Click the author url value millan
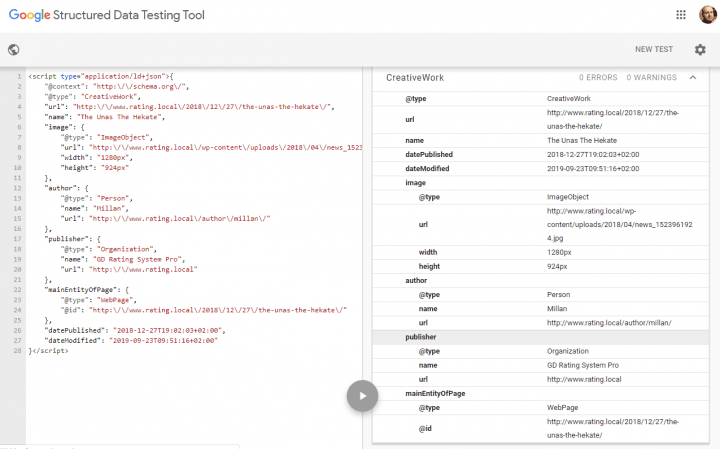 pyautogui.click(x=609, y=323)
